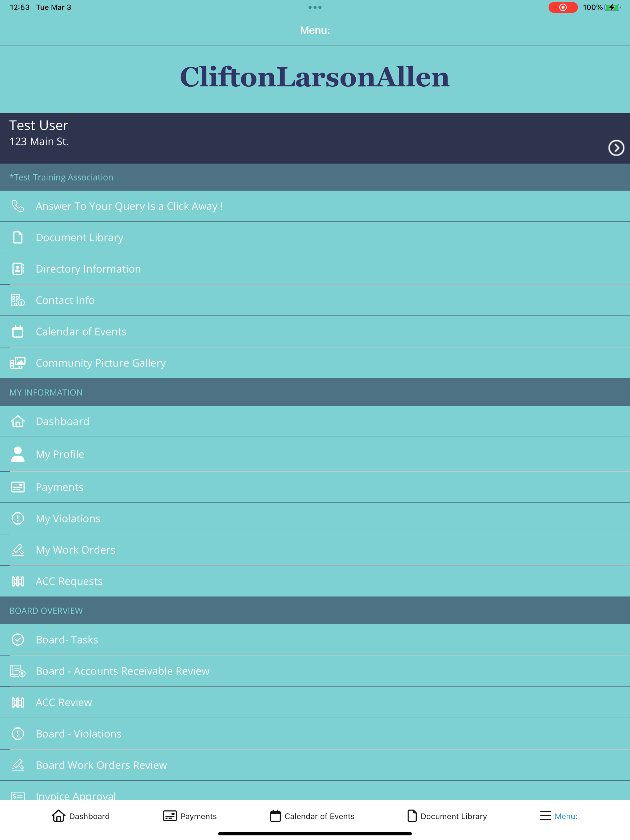Select Payments under My Information
The height and width of the screenshot is (840, 630).
(315, 487)
